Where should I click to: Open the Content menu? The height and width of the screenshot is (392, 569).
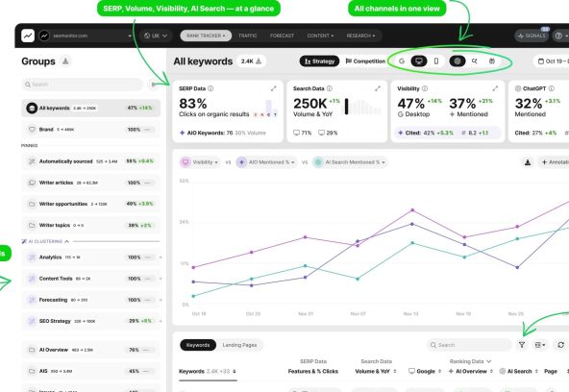coord(320,36)
